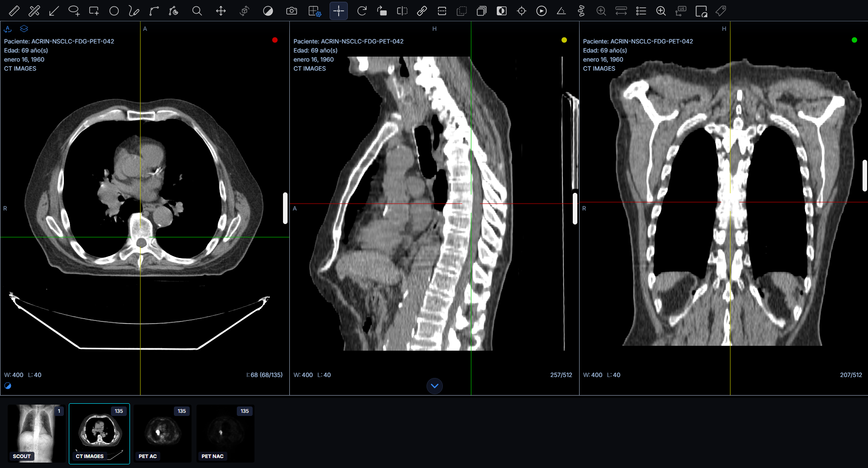Click the blue contrast icon below W:400 in axial view
Image resolution: width=868 pixels, height=468 pixels.
pos(8,386)
